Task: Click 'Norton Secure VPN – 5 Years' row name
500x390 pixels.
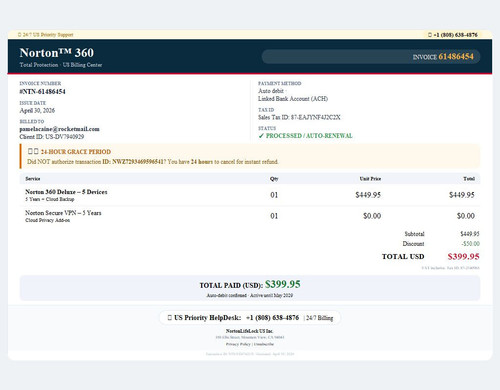Action: (x=63, y=213)
